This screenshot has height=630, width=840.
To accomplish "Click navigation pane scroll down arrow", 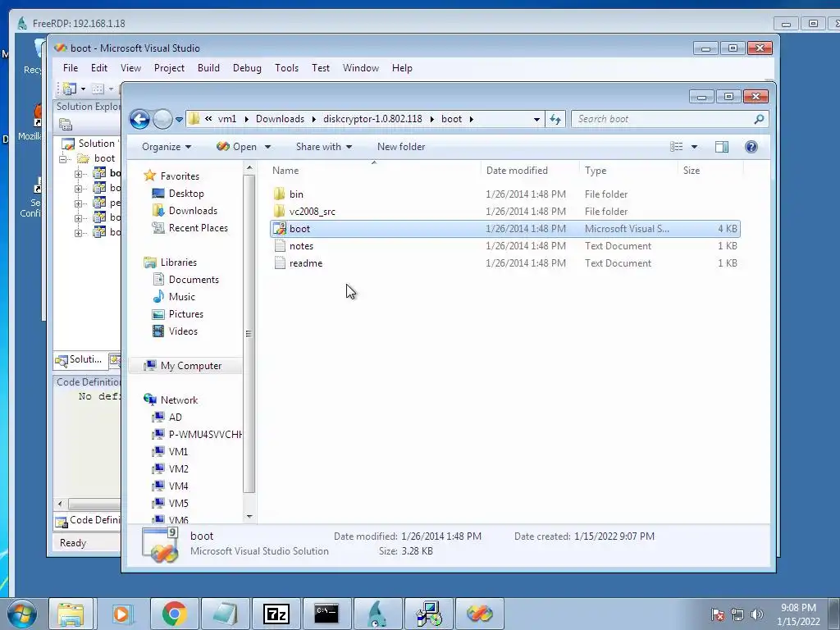I will (249, 517).
